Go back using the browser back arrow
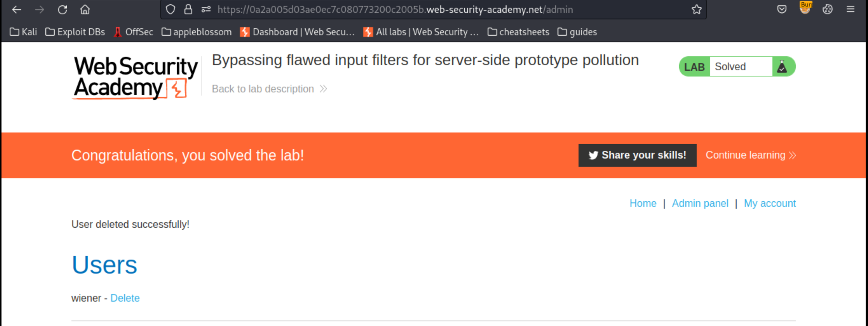The image size is (868, 326). (x=16, y=9)
